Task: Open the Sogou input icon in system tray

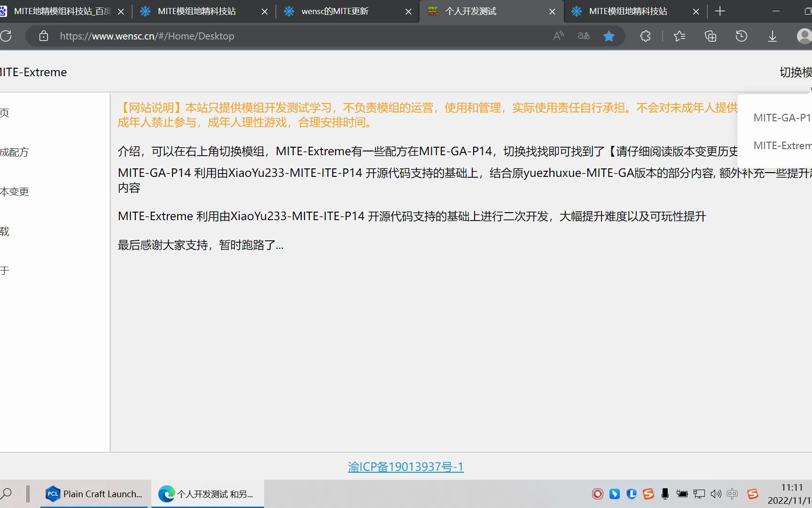Action: [753, 493]
